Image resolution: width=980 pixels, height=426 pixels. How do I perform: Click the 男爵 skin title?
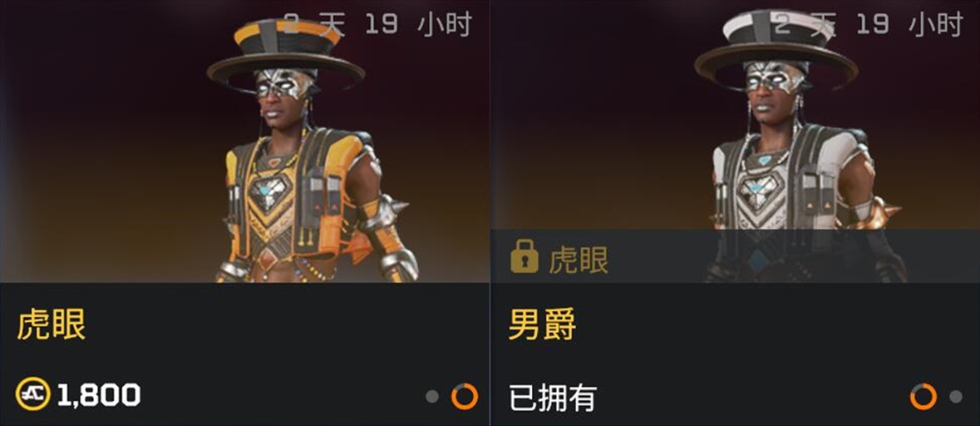point(542,324)
